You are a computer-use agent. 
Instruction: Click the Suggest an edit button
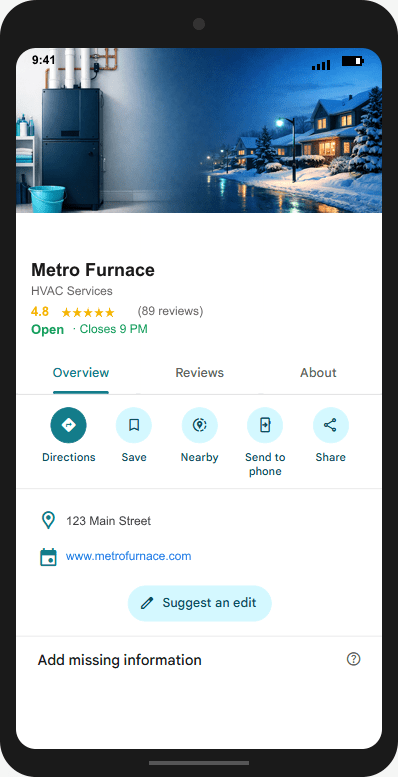[x=200, y=603]
